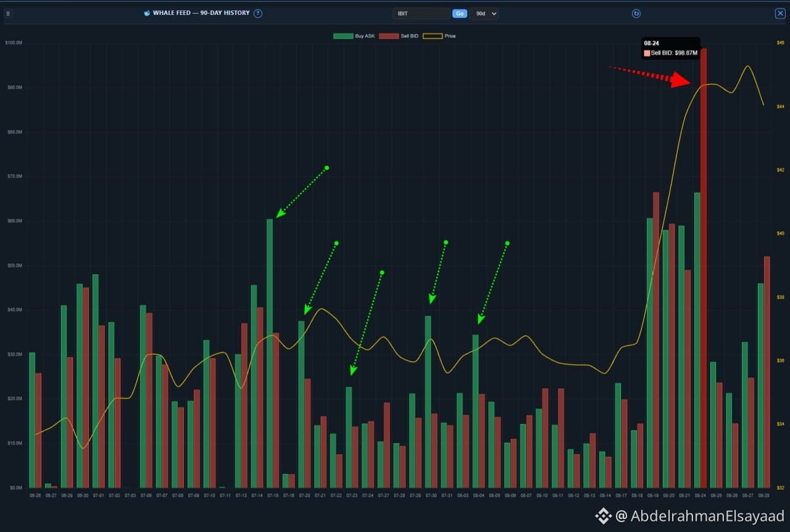790x532 pixels.
Task: Click the "$40" price axis label
Action: [x=781, y=233]
